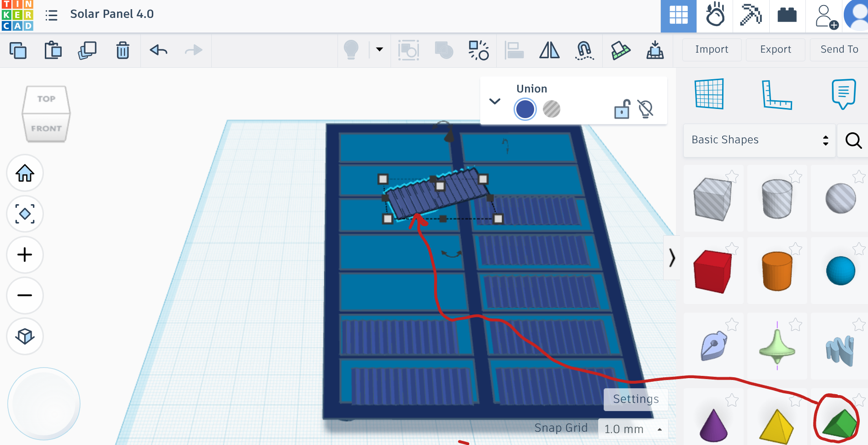This screenshot has height=445, width=868.
Task: Click the Send To button
Action: pos(839,49)
